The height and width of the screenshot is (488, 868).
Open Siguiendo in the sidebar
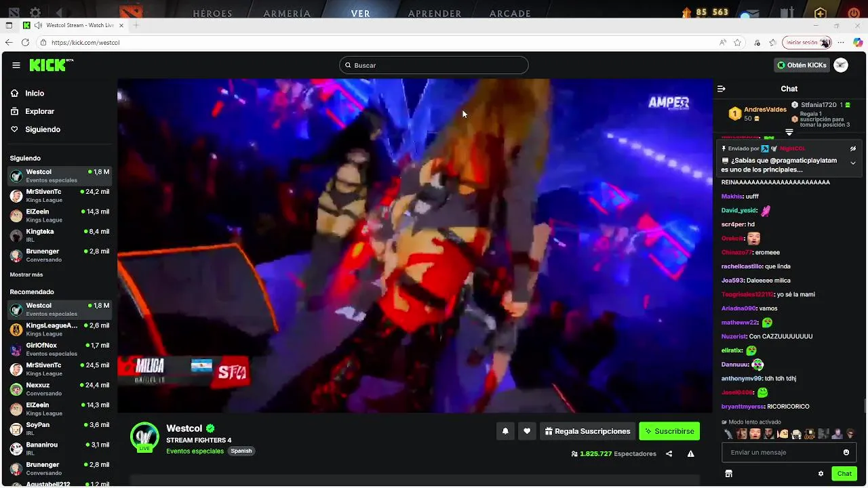click(43, 129)
